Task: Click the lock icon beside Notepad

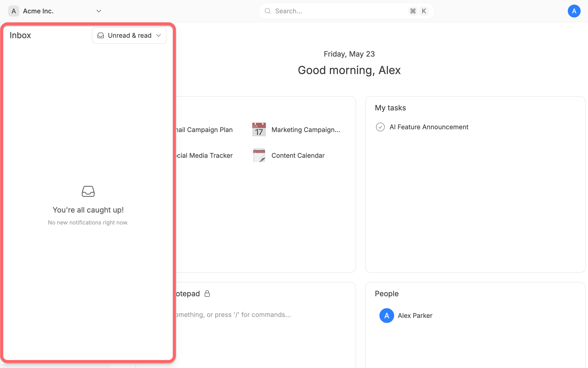Action: tap(207, 293)
